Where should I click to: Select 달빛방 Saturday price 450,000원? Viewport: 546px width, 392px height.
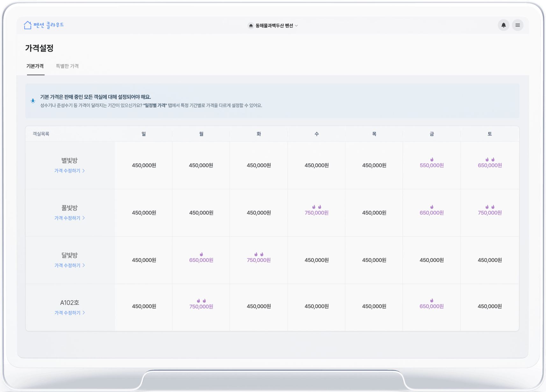[x=490, y=260]
